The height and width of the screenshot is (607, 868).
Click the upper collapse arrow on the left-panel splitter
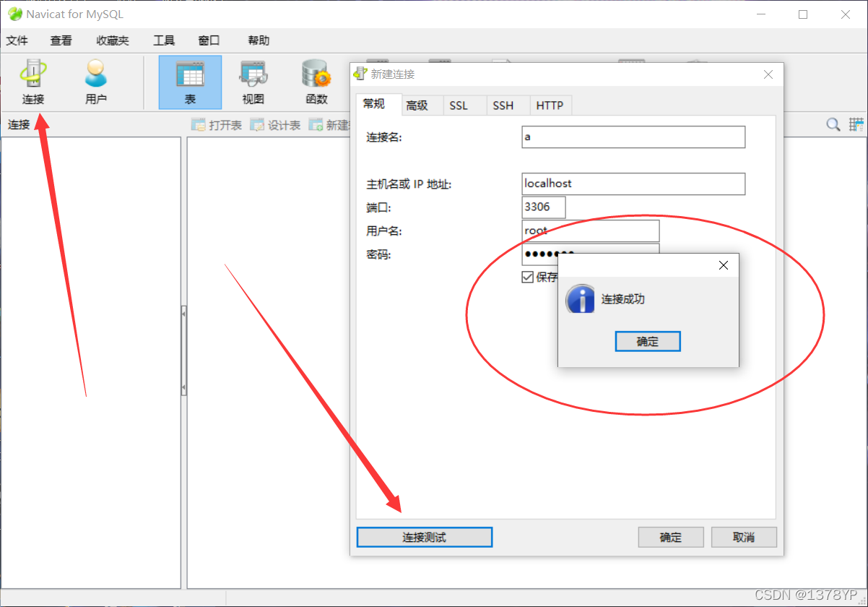coord(183,314)
